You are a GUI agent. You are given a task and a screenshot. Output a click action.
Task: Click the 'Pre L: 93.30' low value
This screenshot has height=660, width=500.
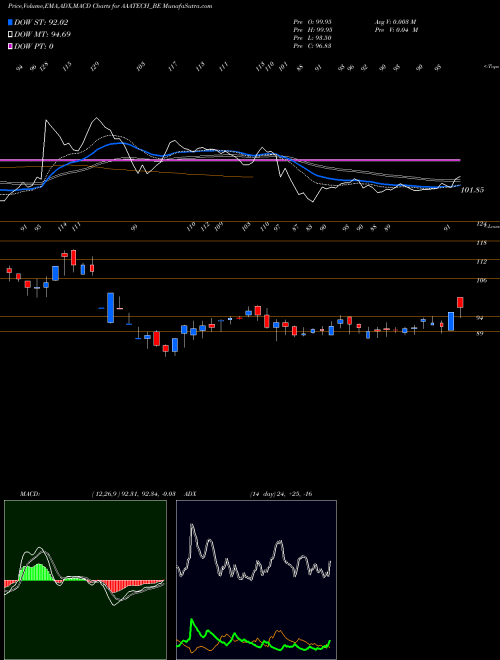tap(312, 38)
